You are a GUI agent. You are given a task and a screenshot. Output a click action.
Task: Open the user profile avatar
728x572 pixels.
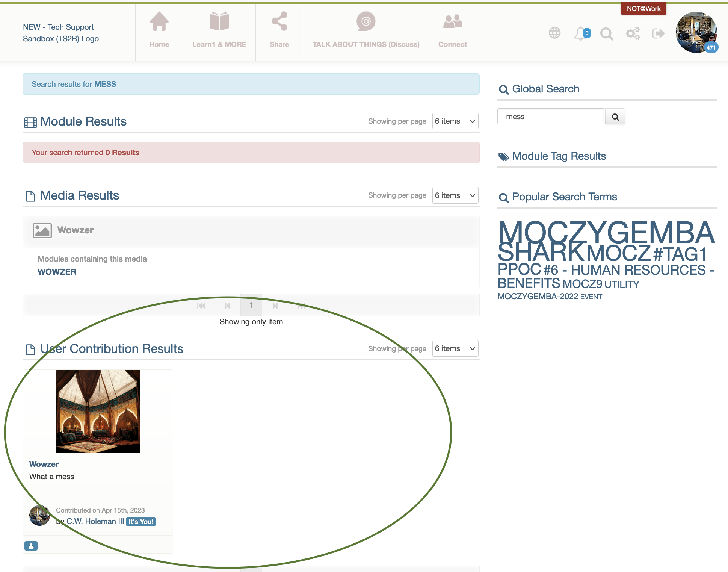coord(696,32)
